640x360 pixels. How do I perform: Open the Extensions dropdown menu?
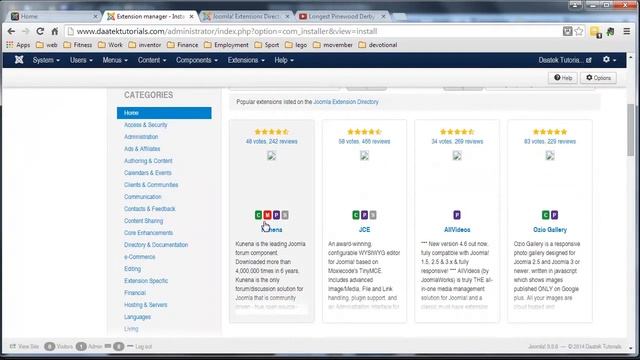click(246, 60)
